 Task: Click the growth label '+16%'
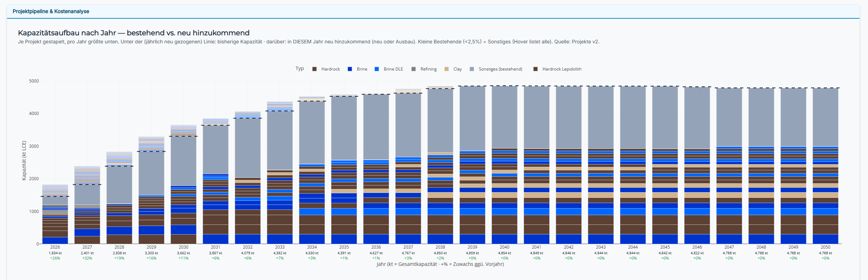pos(151,258)
